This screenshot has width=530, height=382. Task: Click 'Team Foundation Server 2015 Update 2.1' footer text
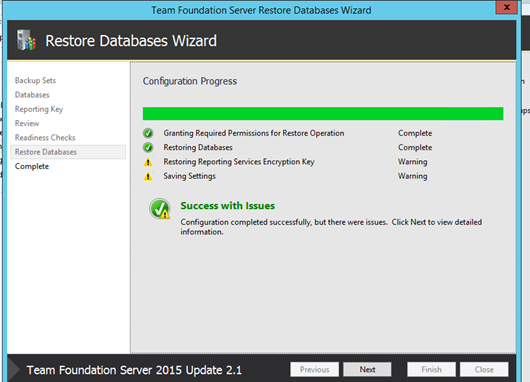click(x=134, y=370)
